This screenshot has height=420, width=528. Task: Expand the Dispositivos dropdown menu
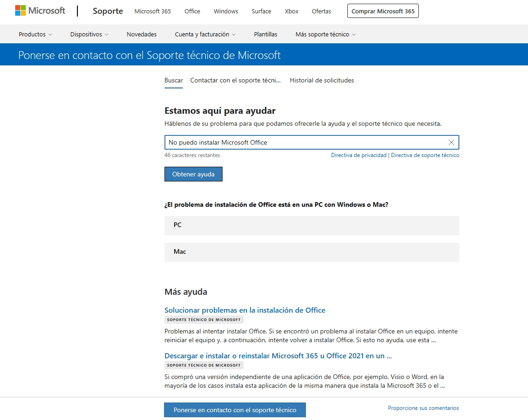(89, 35)
